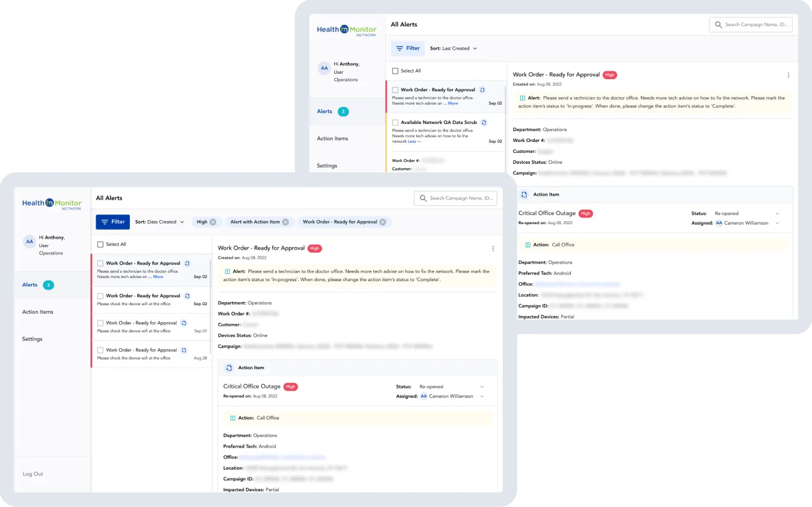Click action item icon beside Available Network QA Data Scrub
Image resolution: width=812 pixels, height=507 pixels.
(x=484, y=123)
